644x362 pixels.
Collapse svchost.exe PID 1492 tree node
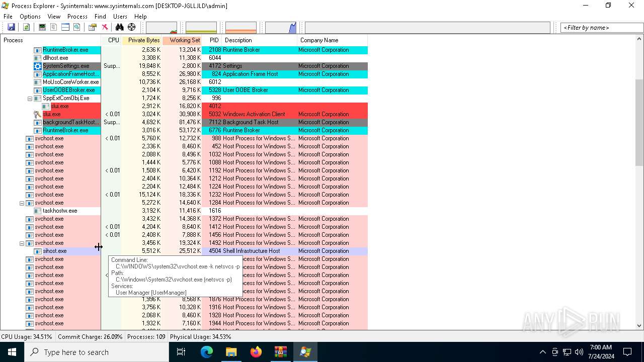[x=22, y=243]
